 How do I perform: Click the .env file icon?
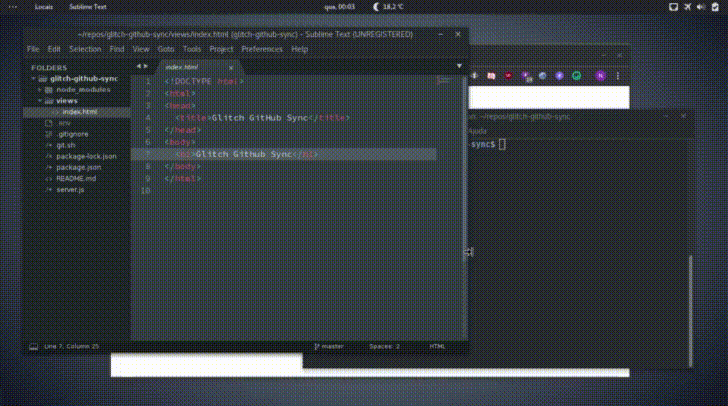tap(49, 123)
